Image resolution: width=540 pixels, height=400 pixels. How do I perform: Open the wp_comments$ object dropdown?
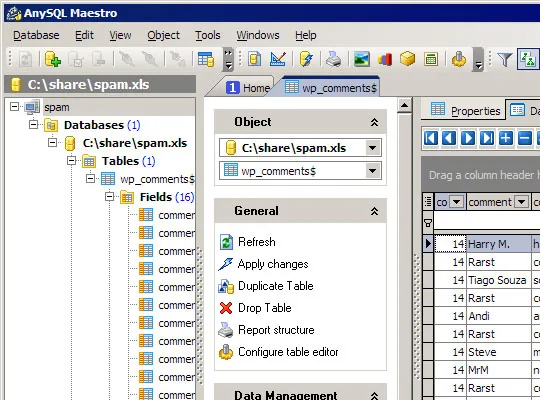coord(372,171)
